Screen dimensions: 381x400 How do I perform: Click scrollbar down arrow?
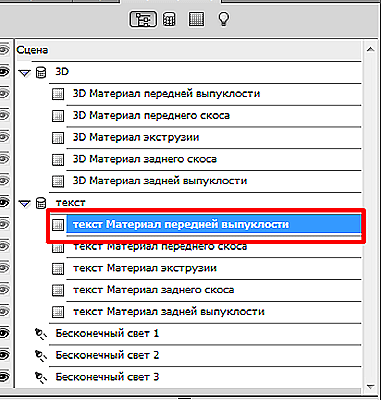coord(370,387)
